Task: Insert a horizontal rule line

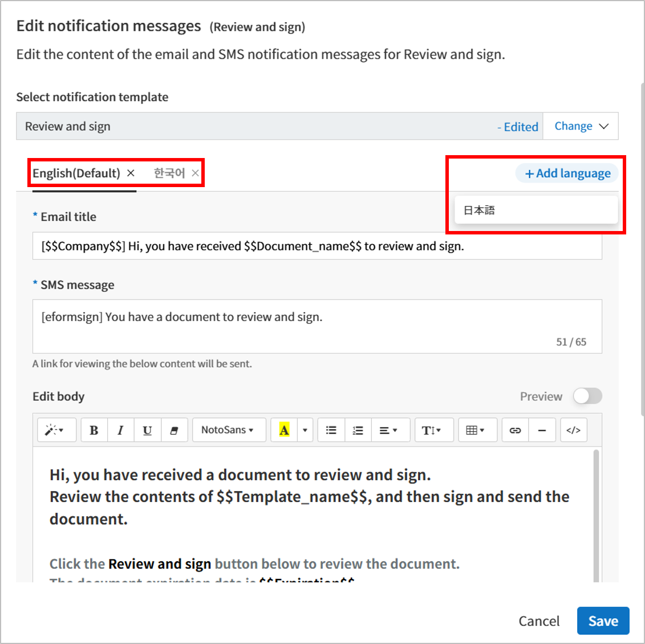Action: [542, 430]
